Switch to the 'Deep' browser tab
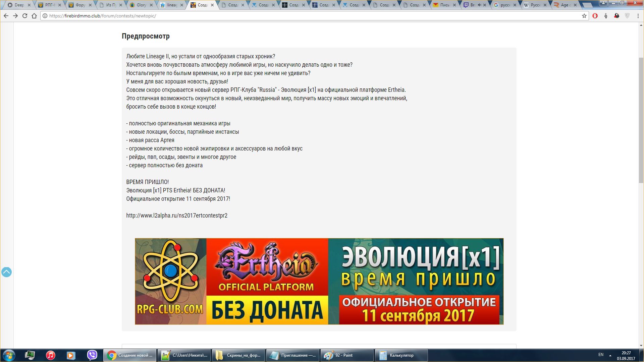The image size is (644, 362). coord(19,5)
